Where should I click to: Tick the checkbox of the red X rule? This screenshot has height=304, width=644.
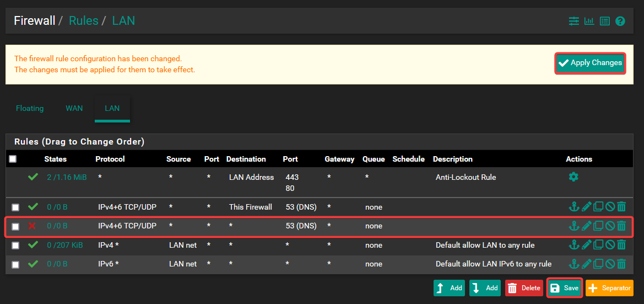tap(15, 226)
